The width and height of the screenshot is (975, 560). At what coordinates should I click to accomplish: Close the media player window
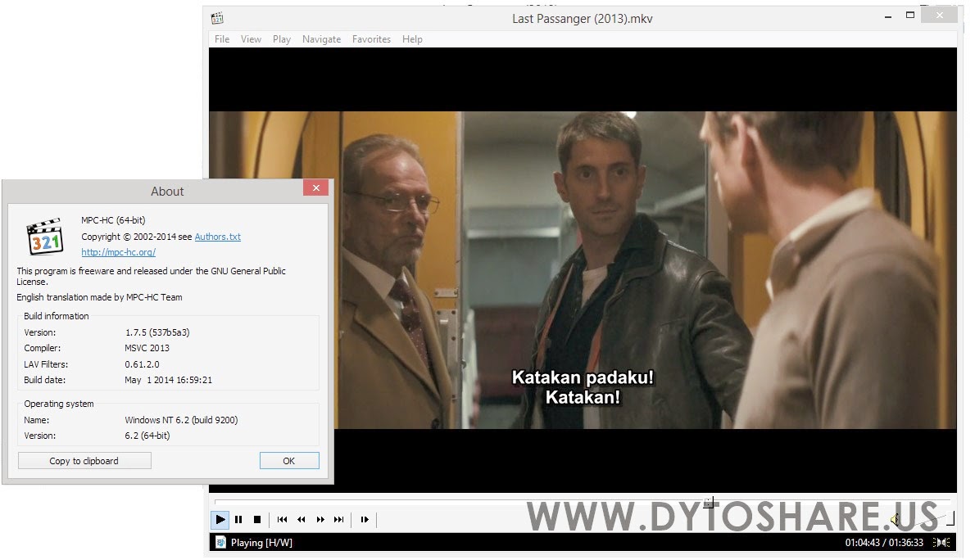point(940,15)
